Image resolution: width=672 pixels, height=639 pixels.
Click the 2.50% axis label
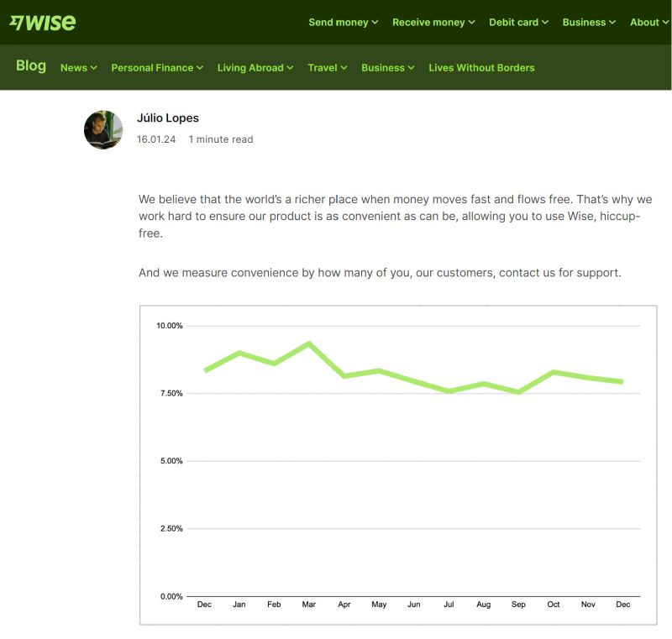[x=171, y=528]
